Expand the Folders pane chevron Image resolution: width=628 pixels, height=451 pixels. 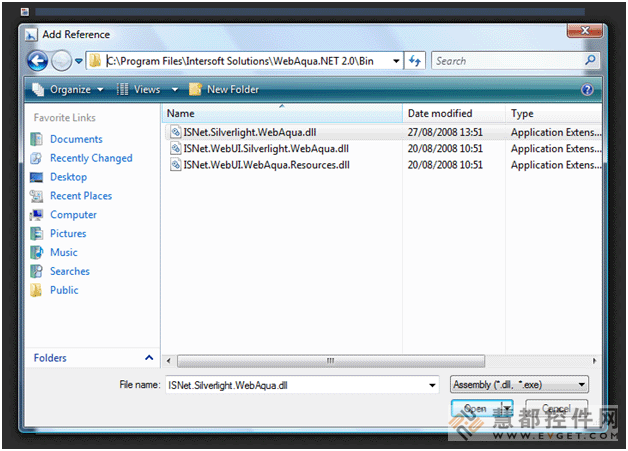click(x=149, y=357)
